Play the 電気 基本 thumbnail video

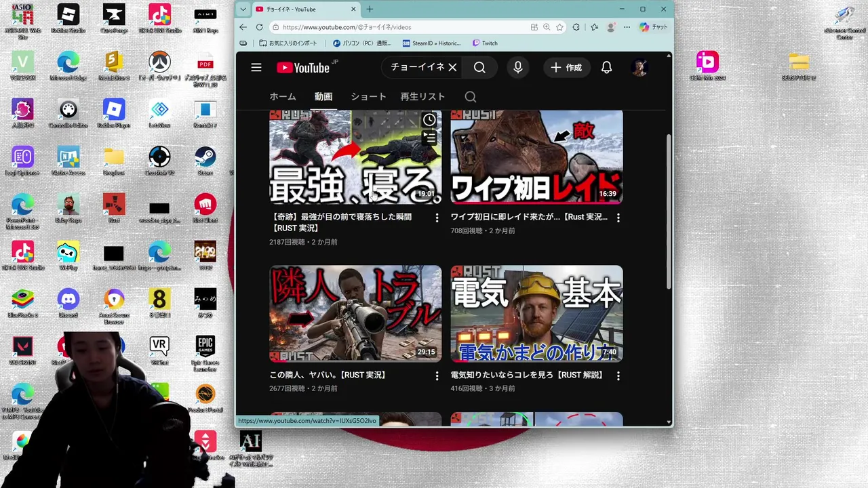click(x=536, y=314)
